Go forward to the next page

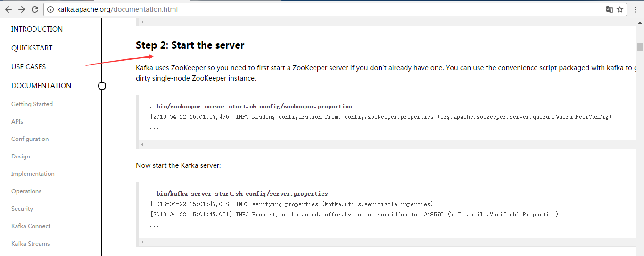[22, 9]
